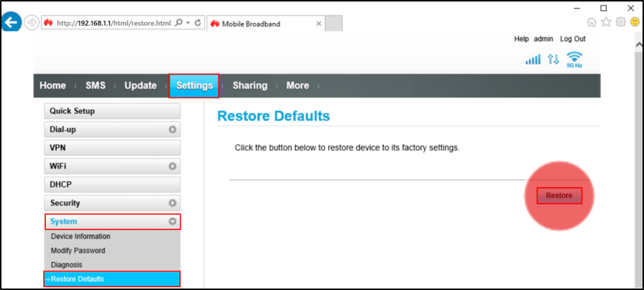This screenshot has height=290, width=644.
Task: Expand the Security section arrow
Action: point(172,203)
